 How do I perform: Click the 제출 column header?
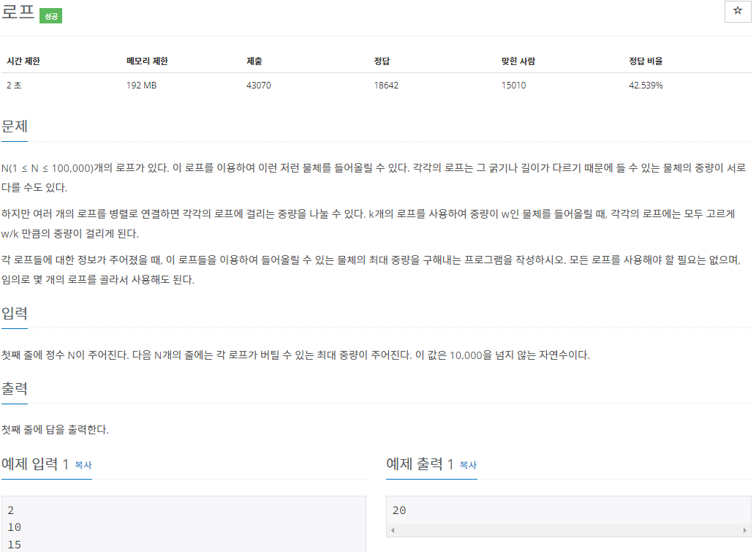coord(254,61)
